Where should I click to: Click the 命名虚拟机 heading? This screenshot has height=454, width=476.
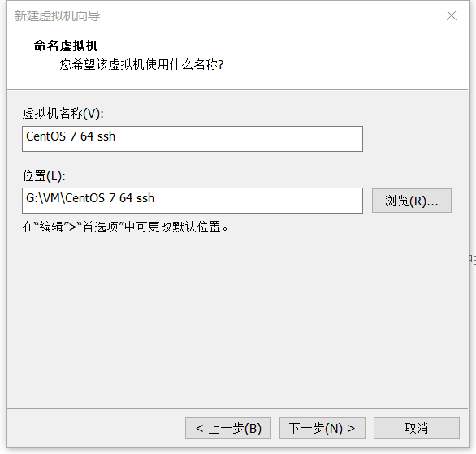point(66,45)
